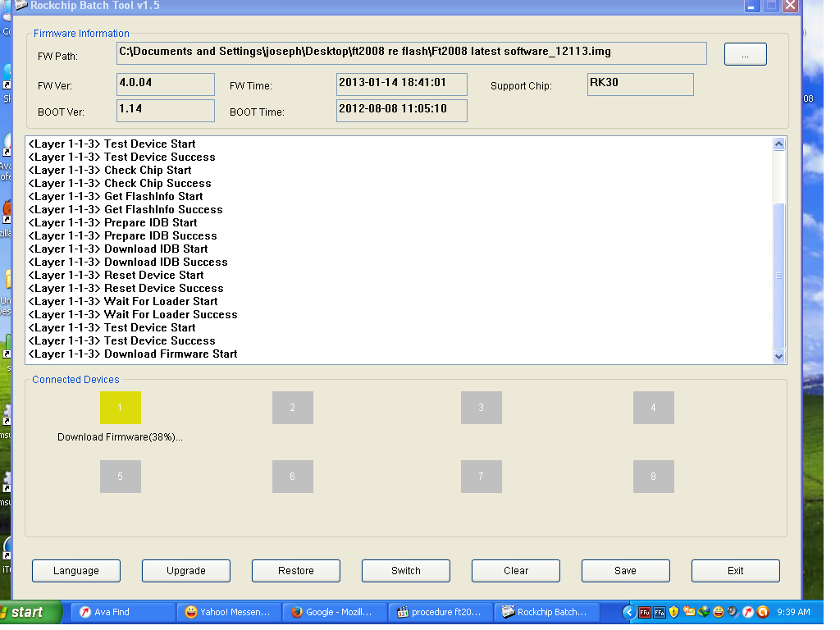840x630 pixels.
Task: Click the Yahoo Messenger smiley tray icon
Action: pyautogui.click(x=719, y=612)
